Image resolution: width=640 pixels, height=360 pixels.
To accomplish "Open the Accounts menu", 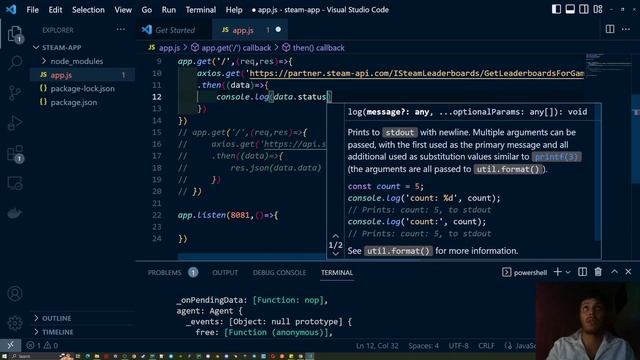I will pos(15,293).
